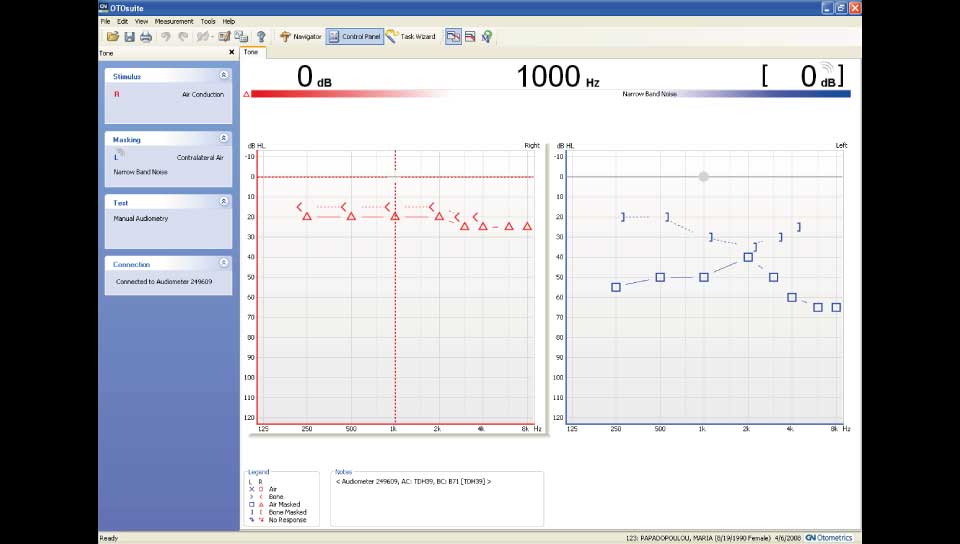The height and width of the screenshot is (544, 960).
Task: Open the Edit menu
Action: point(122,21)
